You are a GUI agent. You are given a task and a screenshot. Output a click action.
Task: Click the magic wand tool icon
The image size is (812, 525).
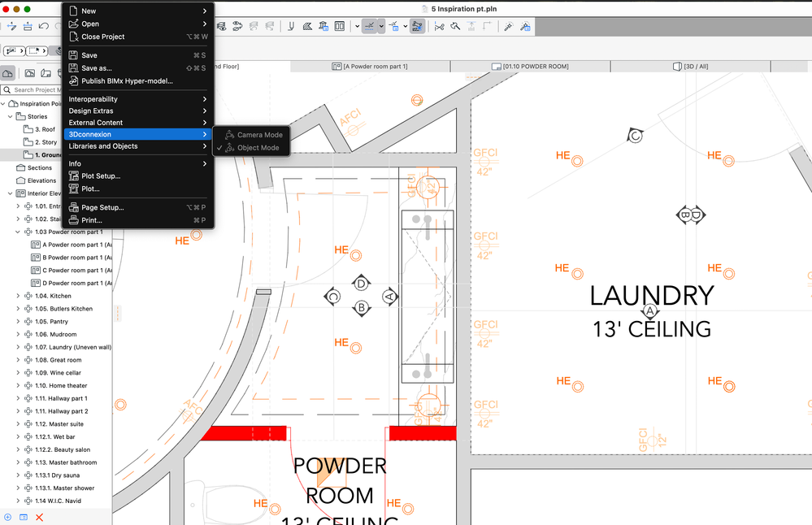tap(508, 26)
